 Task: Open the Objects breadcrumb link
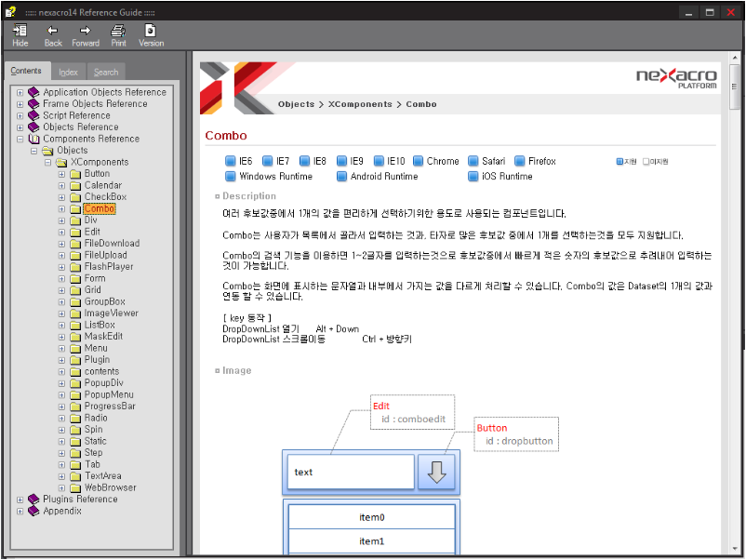296,104
